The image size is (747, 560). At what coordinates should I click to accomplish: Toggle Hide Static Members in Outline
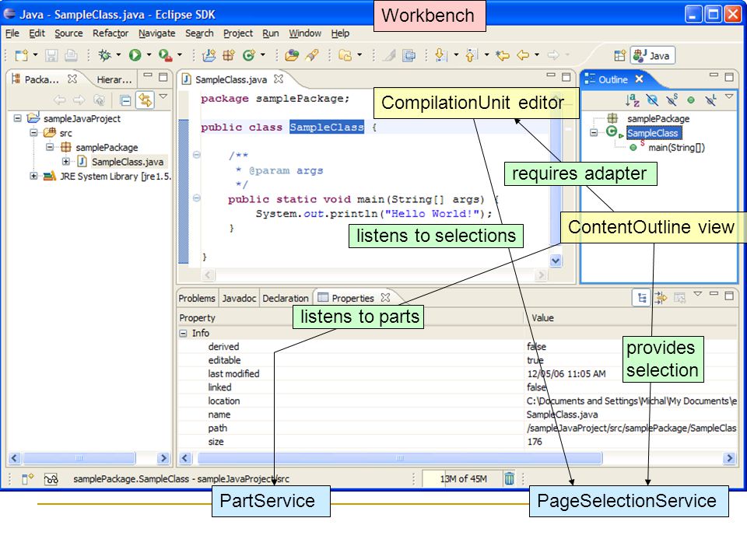tap(672, 100)
